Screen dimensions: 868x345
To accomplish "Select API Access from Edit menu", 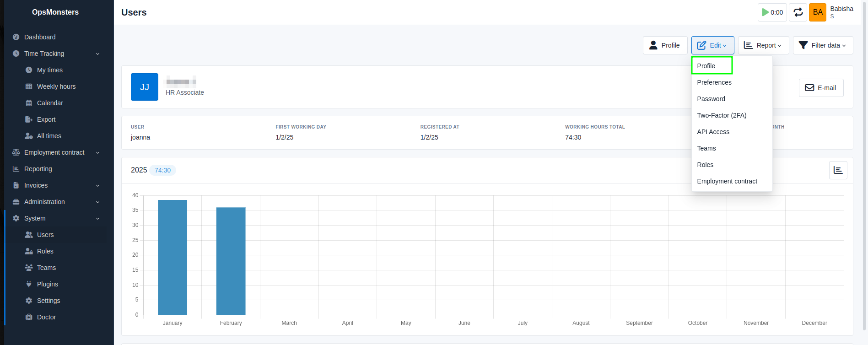I will point(713,132).
